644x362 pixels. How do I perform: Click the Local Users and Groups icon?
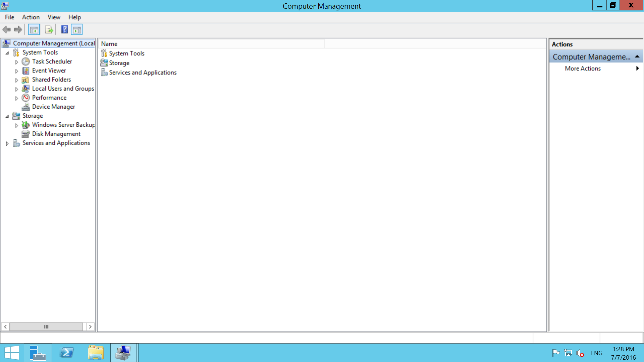25,88
